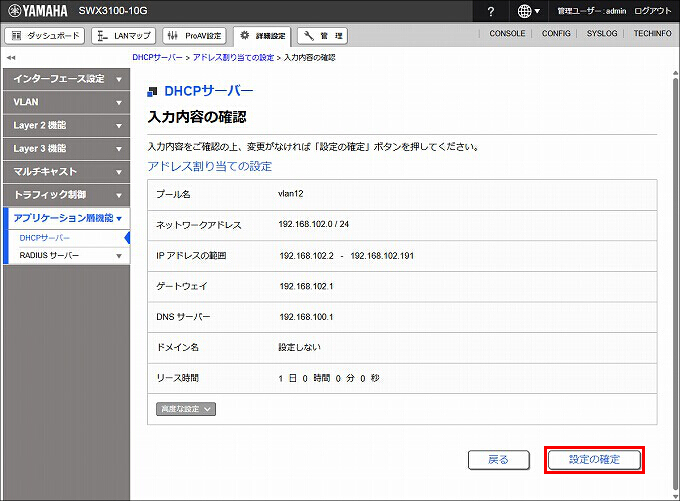Expand the Layer 2 機能 menu
The width and height of the screenshot is (680, 501).
(66, 125)
